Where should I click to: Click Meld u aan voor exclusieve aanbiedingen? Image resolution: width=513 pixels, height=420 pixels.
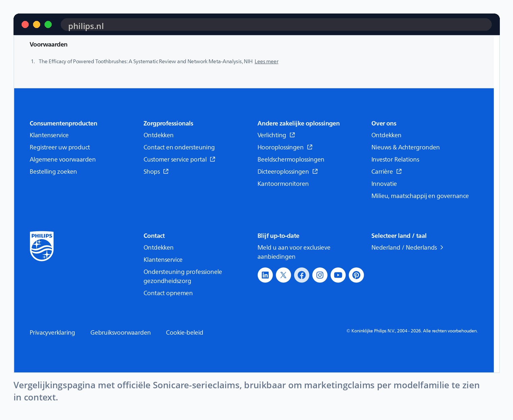point(294,252)
